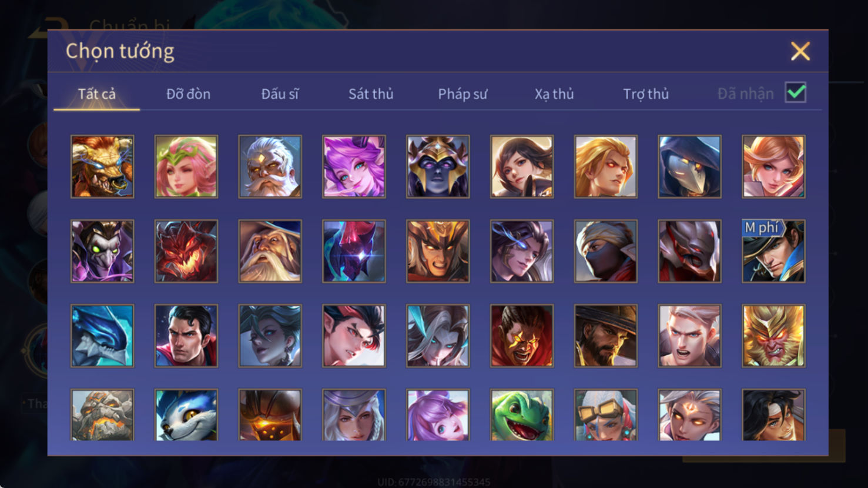Toggle the Đã nhận checkbox
The height and width of the screenshot is (488, 868).
tap(796, 93)
